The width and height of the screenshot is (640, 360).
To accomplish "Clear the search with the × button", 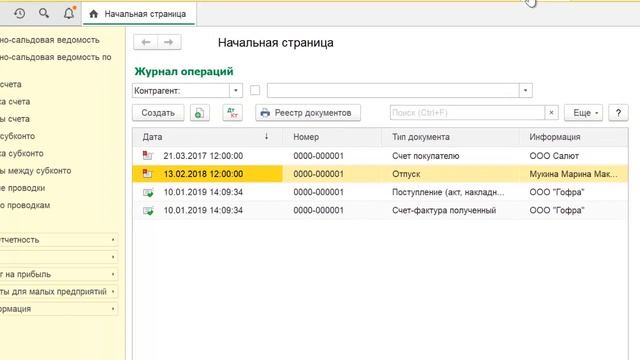I will [x=551, y=113].
